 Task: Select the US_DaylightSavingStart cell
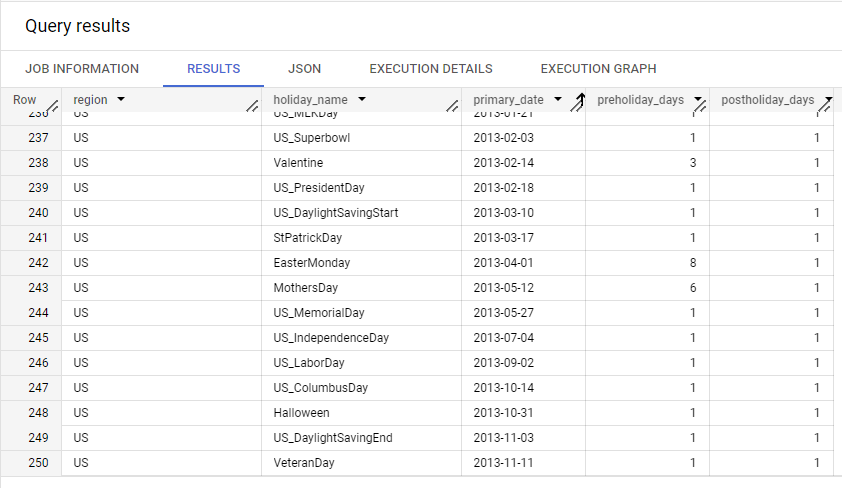pos(336,213)
